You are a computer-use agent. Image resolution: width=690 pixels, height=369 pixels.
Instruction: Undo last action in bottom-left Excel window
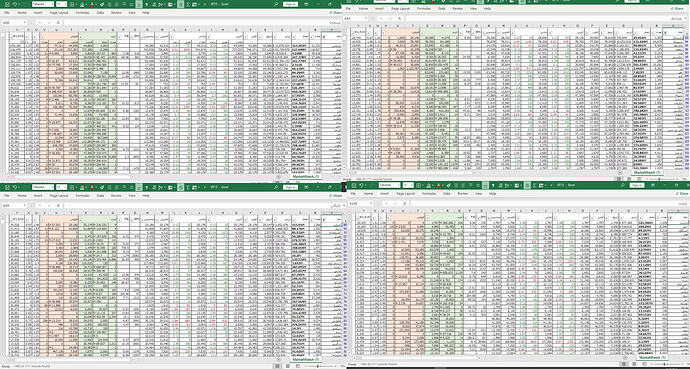click(x=14, y=187)
